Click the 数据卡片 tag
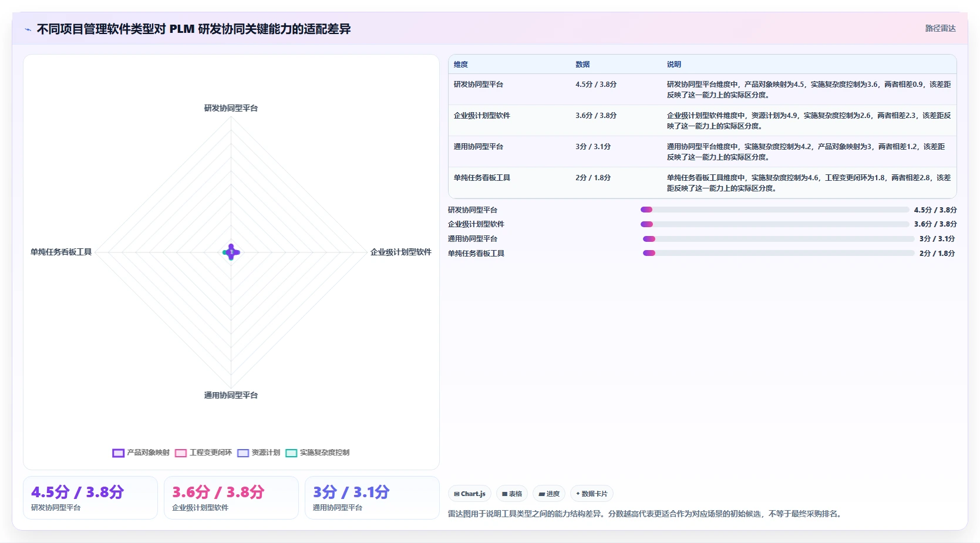This screenshot has height=543, width=980. (x=592, y=494)
